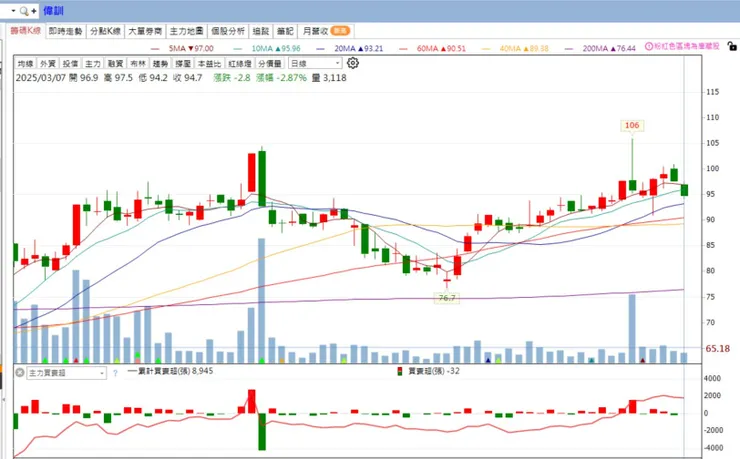Click the 200MA 76.44 legend entry
Viewport: 740px width, 459px height.
(x=600, y=48)
